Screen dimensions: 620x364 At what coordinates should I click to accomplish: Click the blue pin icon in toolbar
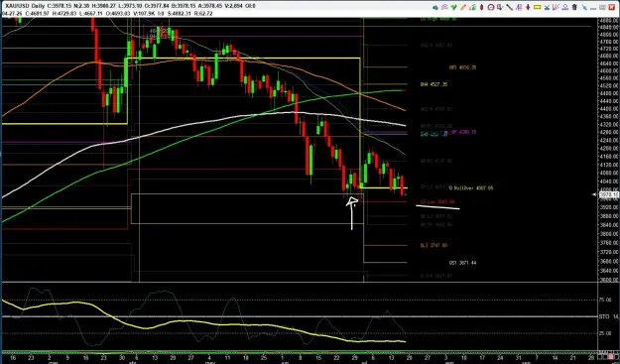pos(584,7)
